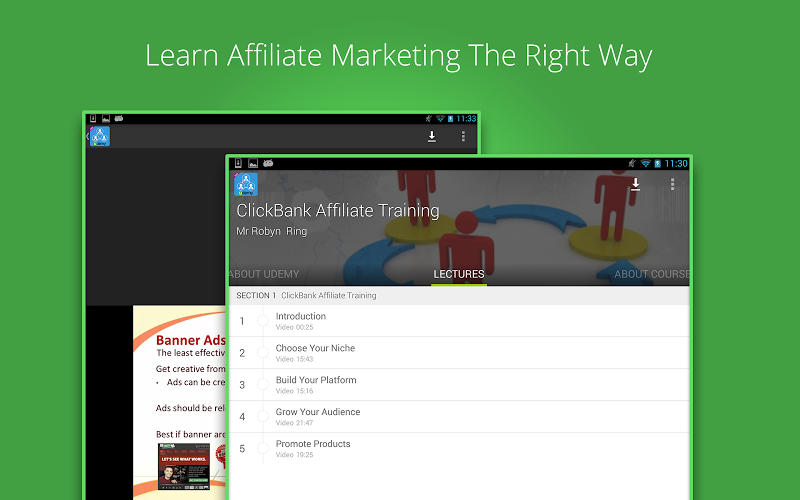This screenshot has height=500, width=800.
Task: Open Grow Your Audience lecture
Action: (459, 416)
